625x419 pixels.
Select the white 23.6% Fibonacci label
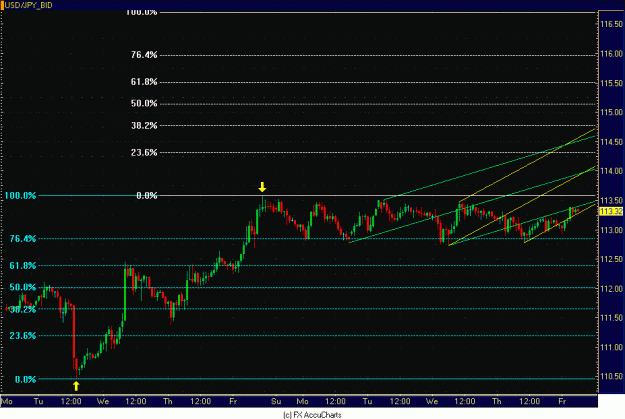[x=144, y=153]
